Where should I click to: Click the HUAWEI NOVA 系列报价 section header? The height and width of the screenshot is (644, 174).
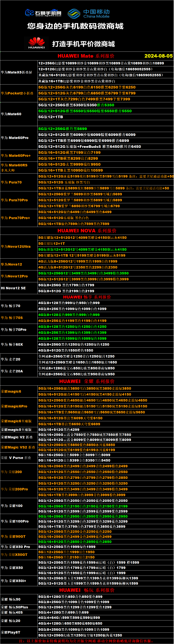87,230
